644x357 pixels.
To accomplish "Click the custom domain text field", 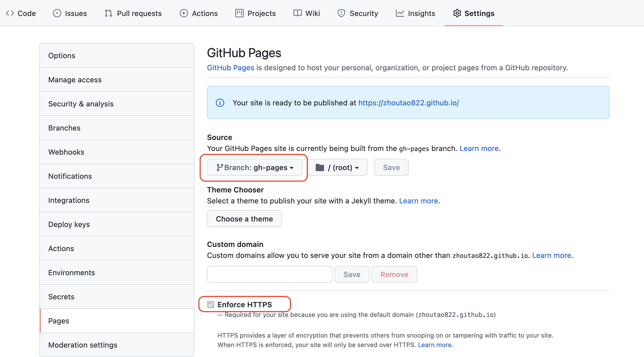I will coord(270,274).
